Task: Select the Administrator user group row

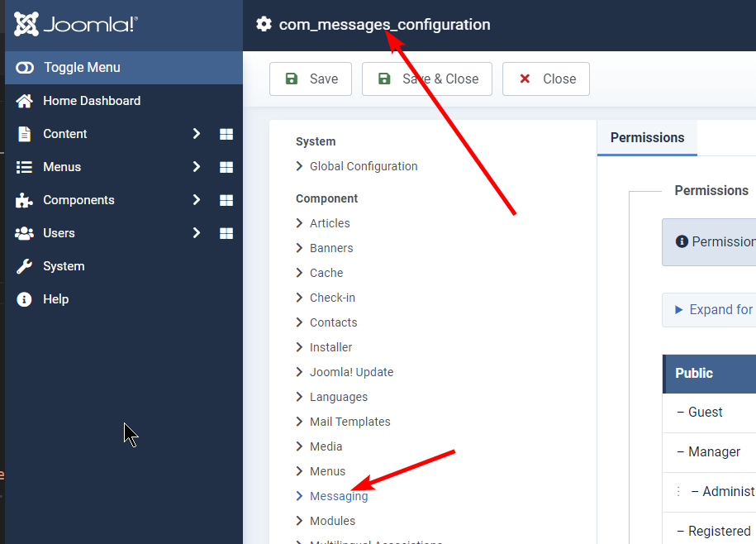Action: 709,491
